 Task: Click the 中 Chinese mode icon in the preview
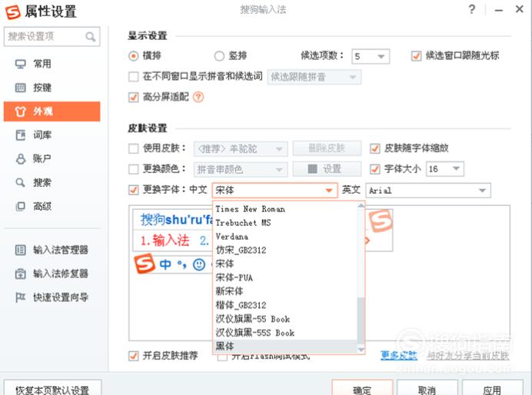[165, 264]
